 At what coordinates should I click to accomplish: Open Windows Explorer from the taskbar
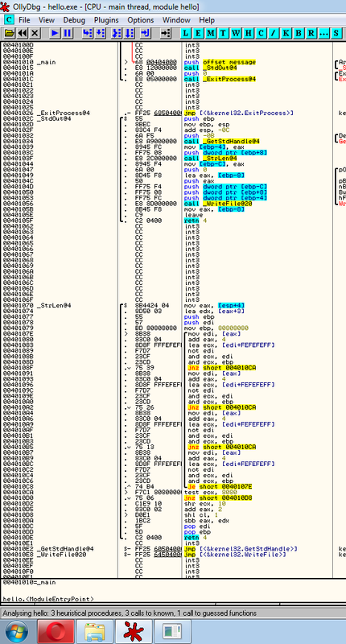[x=95, y=632]
